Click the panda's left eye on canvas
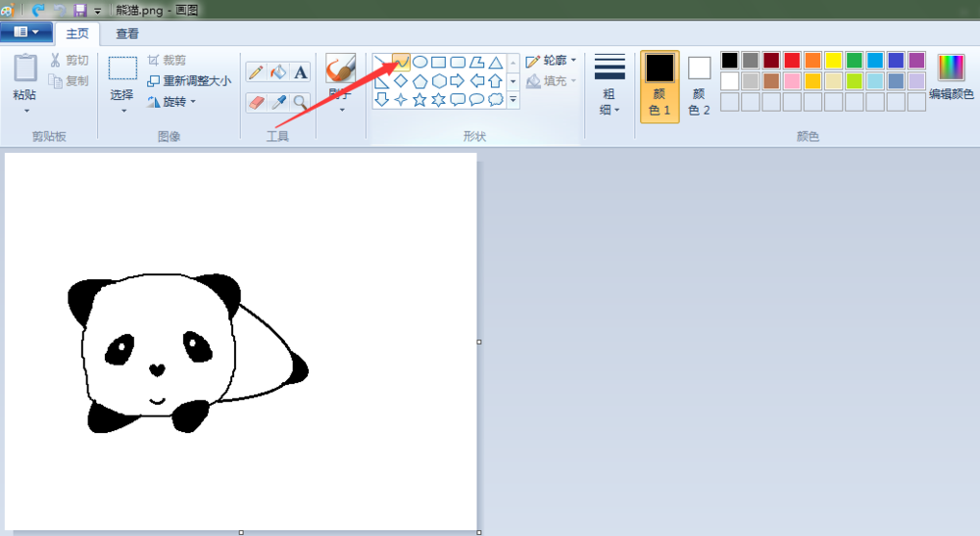 click(x=120, y=349)
